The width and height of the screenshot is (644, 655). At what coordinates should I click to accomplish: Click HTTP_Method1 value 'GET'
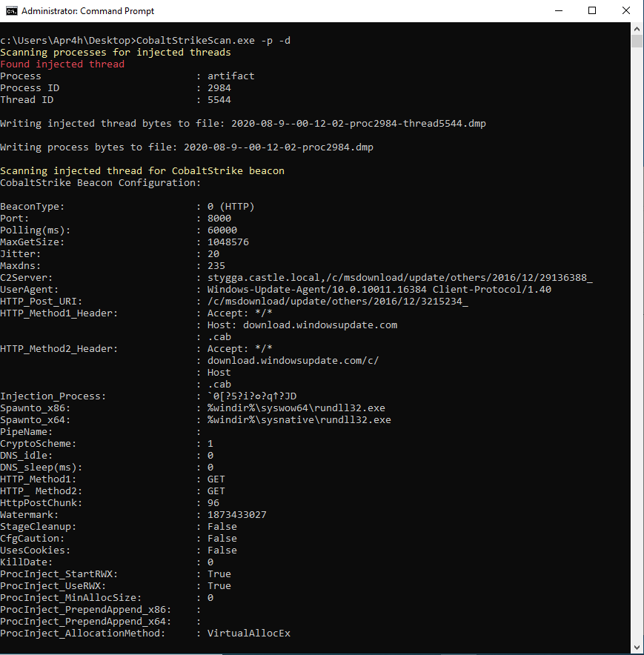point(216,479)
